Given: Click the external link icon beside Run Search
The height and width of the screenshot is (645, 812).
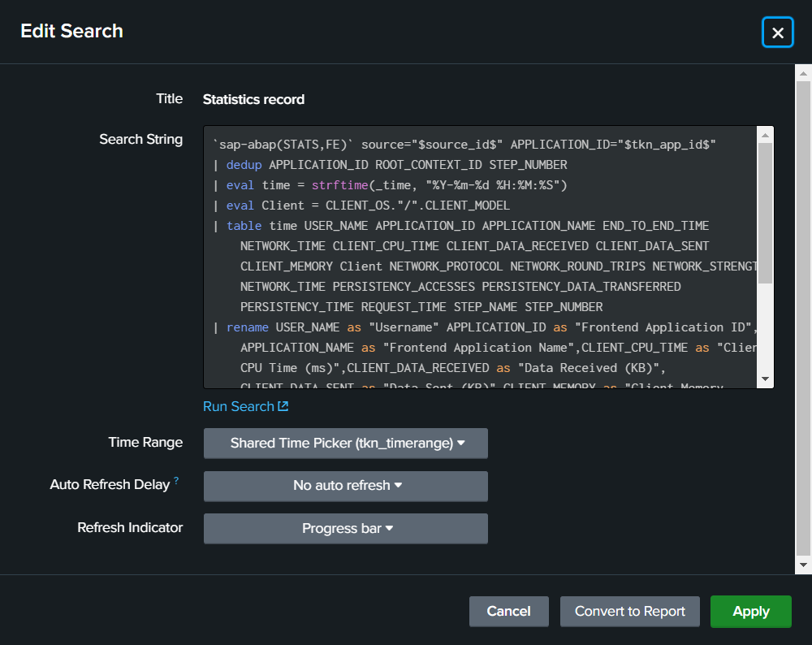Looking at the screenshot, I should coord(283,406).
